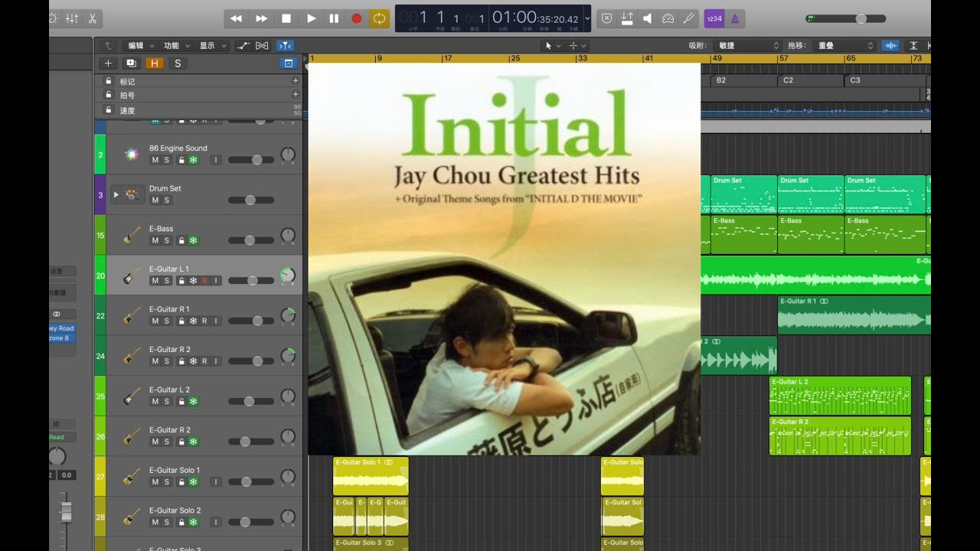Open the scissors editors icon in the control bar
This screenshot has width=980, height=551.
[x=92, y=18]
